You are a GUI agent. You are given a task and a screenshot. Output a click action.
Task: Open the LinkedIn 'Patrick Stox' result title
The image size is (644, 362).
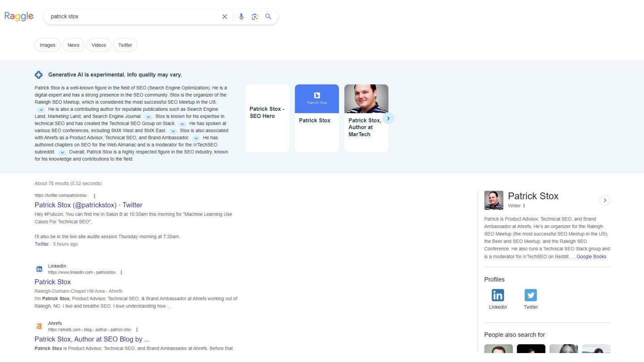click(53, 282)
